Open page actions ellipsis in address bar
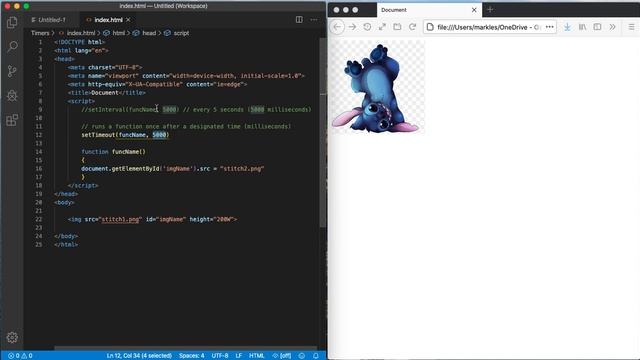This screenshot has width=640, height=360. [x=549, y=27]
